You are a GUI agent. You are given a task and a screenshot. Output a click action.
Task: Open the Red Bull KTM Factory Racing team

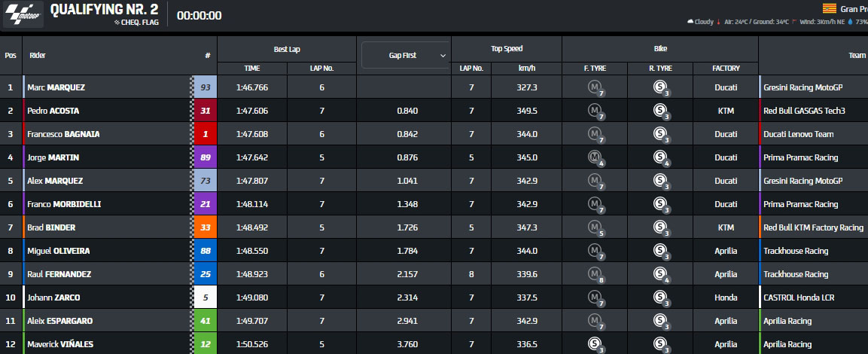click(813, 227)
